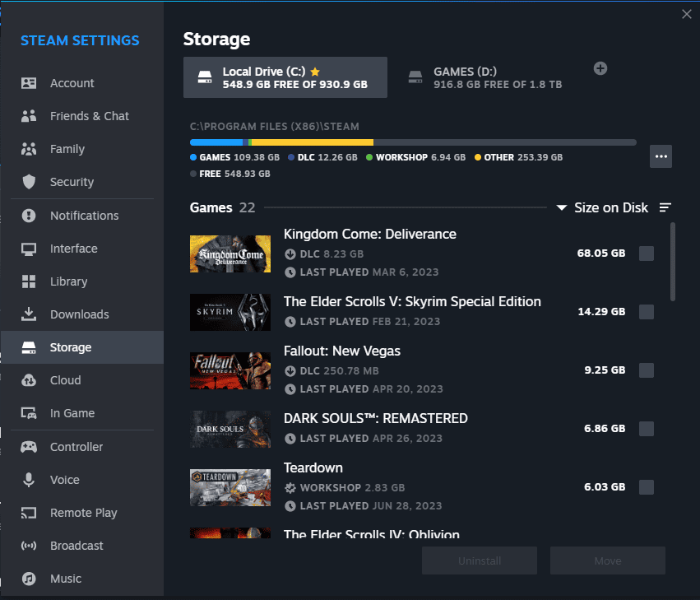This screenshot has height=600, width=700.
Task: Click the In Game overlay icon
Action: (29, 413)
